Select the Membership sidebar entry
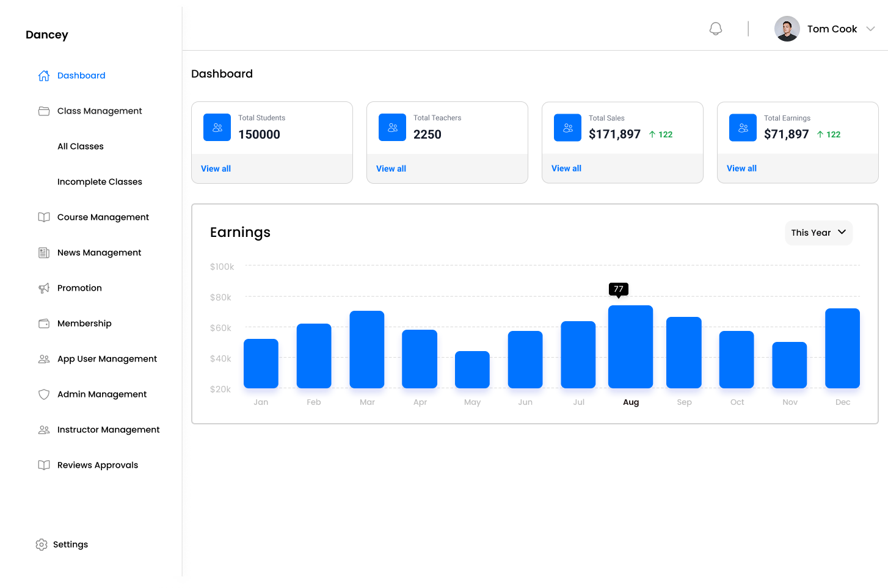The height and width of the screenshot is (588, 888). coord(84,323)
